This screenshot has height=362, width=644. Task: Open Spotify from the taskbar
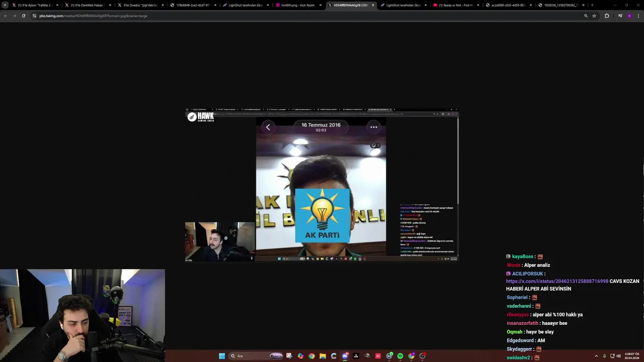400,356
